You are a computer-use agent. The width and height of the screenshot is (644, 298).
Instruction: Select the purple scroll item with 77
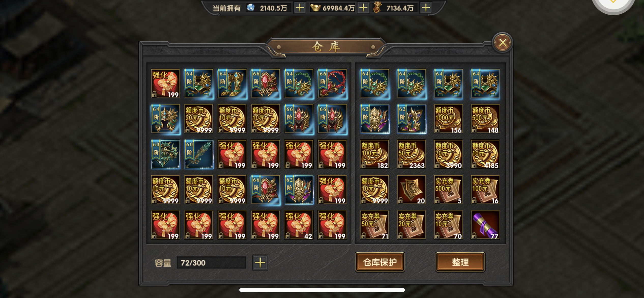[x=485, y=225]
